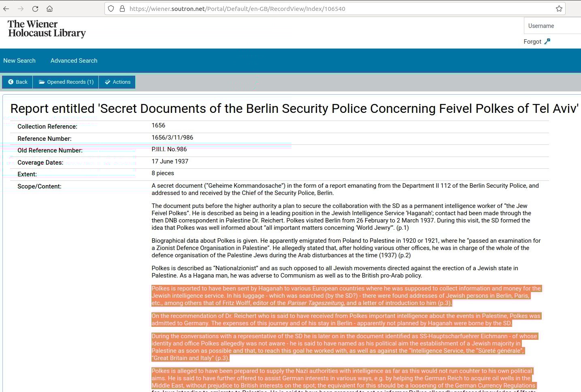Bookmark this page with the star icon

[559, 8]
